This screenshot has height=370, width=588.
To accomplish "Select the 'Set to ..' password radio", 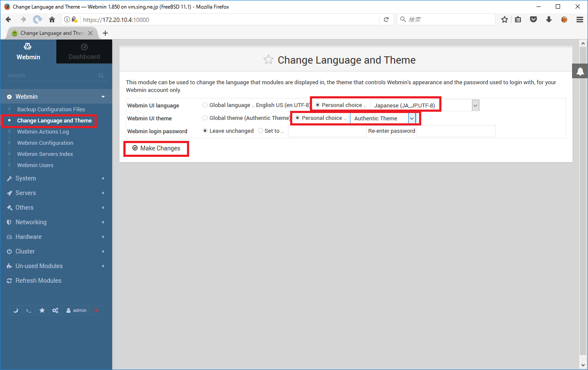I will pyautogui.click(x=260, y=131).
